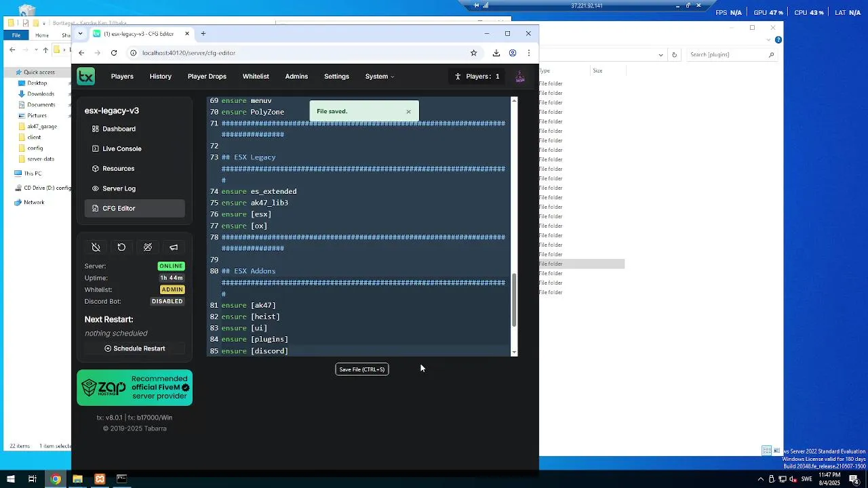
Task: Click the Schedule Restart button
Action: tap(134, 348)
